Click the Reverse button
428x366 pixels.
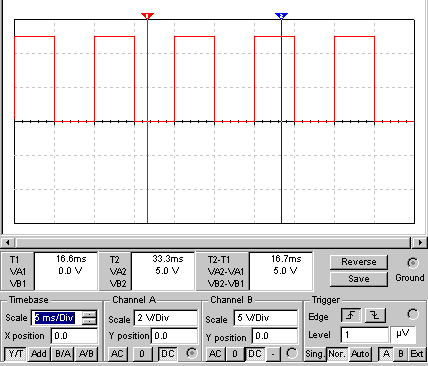pyautogui.click(x=359, y=262)
